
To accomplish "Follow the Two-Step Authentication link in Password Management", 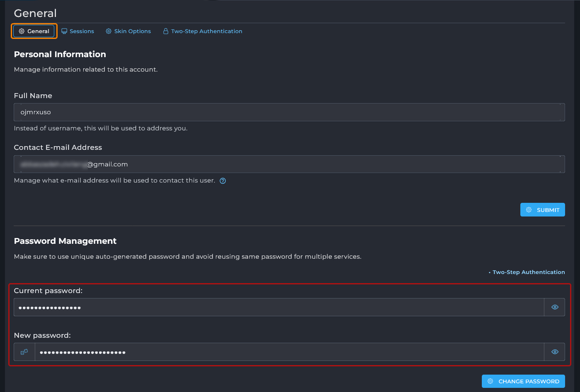I will click(x=528, y=272).
